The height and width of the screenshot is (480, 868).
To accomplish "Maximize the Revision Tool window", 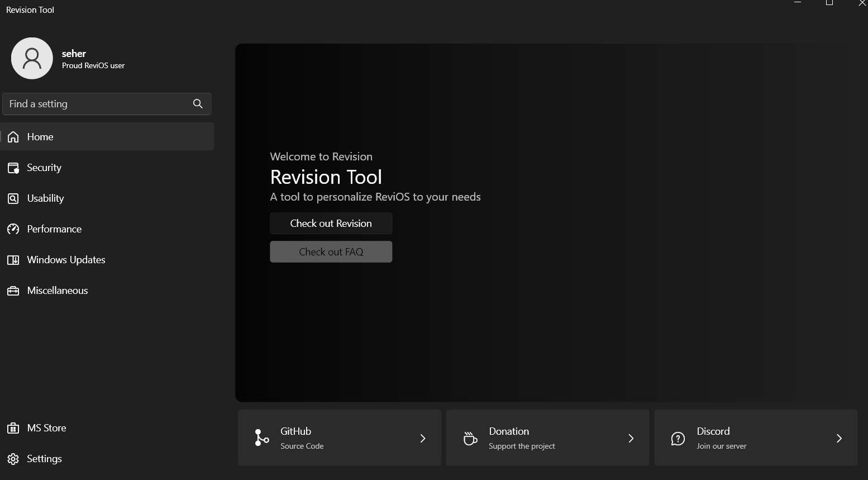I will pyautogui.click(x=829, y=3).
